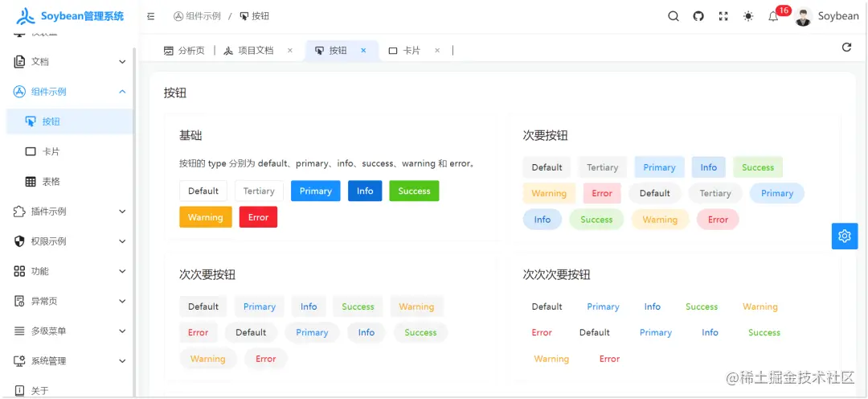The image size is (868, 399).
Task: Click the Soybean管理系统 title text
Action: click(x=82, y=17)
